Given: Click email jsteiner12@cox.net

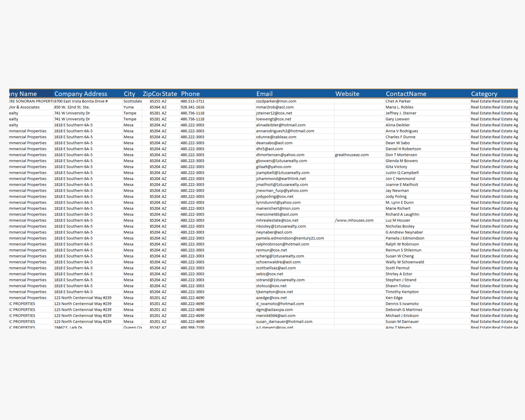Looking at the screenshot, I should coord(274,113).
